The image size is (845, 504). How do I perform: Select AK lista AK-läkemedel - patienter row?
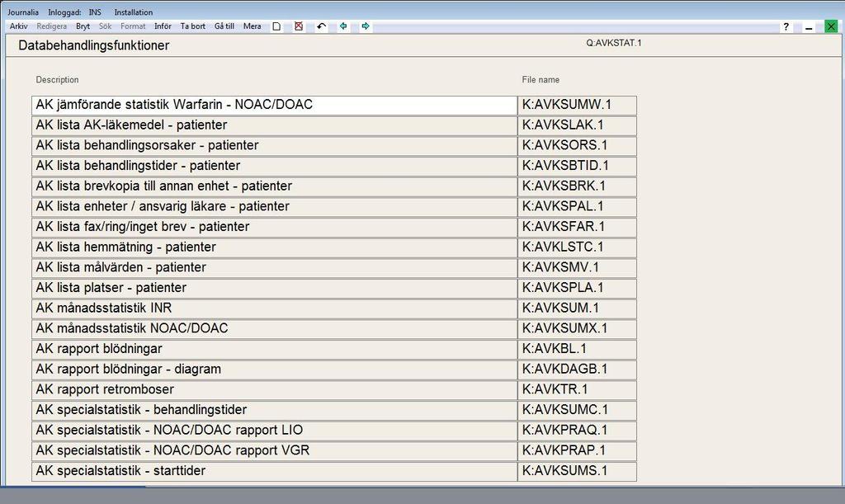274,125
